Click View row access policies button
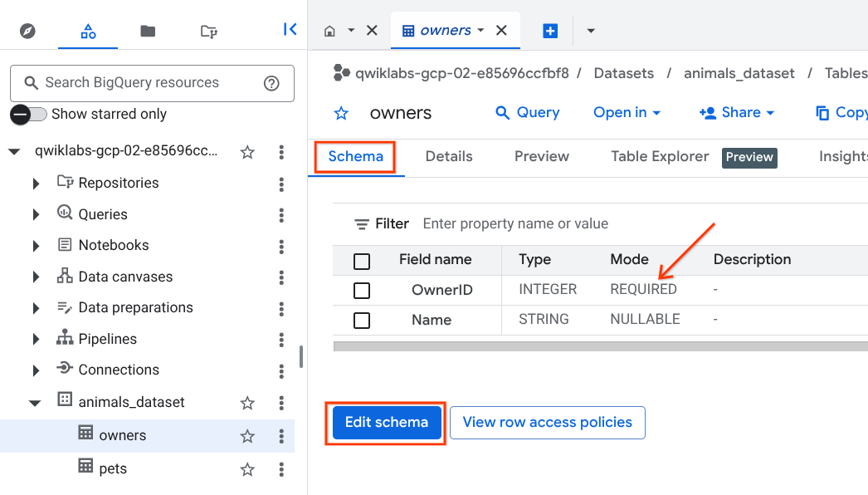The image size is (868, 495). point(547,422)
